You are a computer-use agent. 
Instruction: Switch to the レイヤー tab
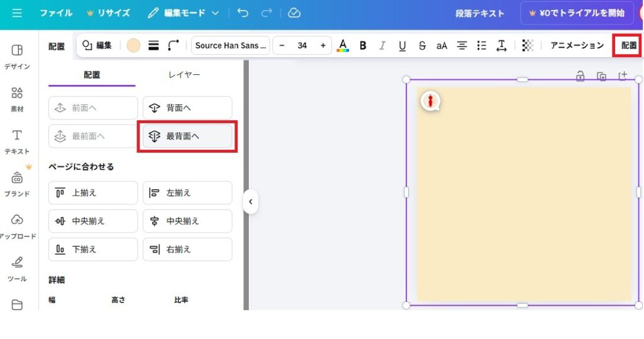(184, 75)
